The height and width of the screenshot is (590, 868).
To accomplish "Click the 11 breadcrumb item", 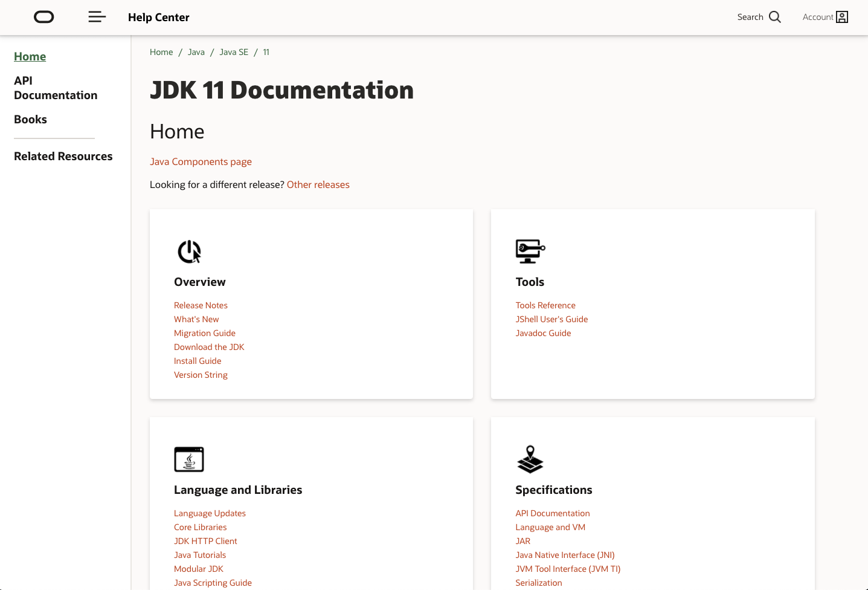I will (266, 52).
